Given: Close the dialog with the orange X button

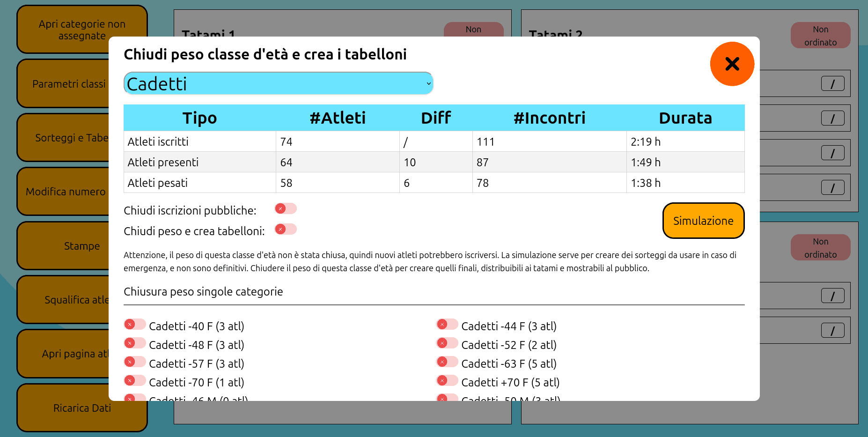Looking at the screenshot, I should tap(732, 64).
